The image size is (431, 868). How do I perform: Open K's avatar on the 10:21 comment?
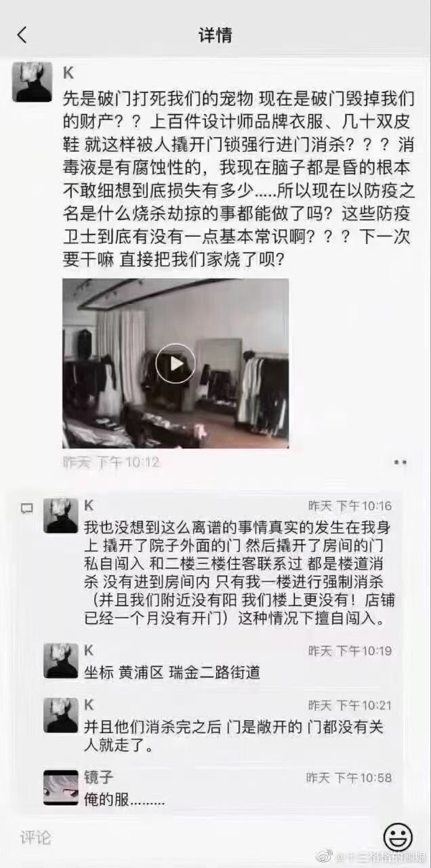coord(61,715)
